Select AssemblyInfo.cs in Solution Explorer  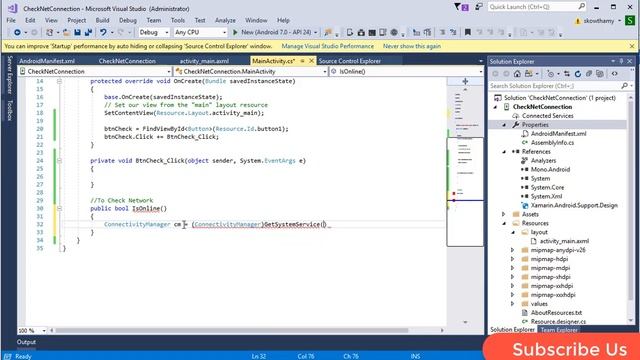pos(552,143)
